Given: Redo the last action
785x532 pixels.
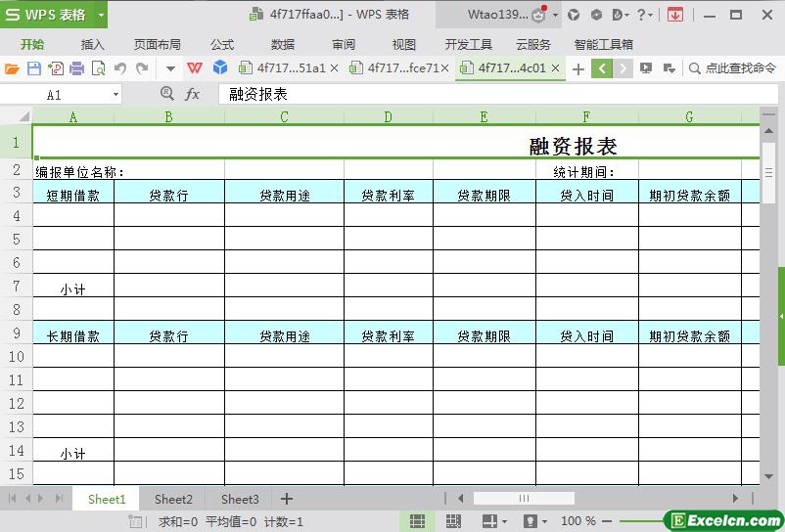Looking at the screenshot, I should pos(142,68).
